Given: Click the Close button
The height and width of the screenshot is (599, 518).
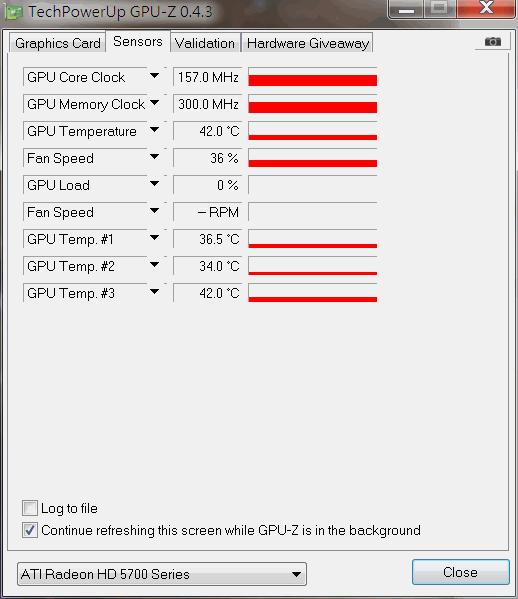Looking at the screenshot, I should click(461, 572).
